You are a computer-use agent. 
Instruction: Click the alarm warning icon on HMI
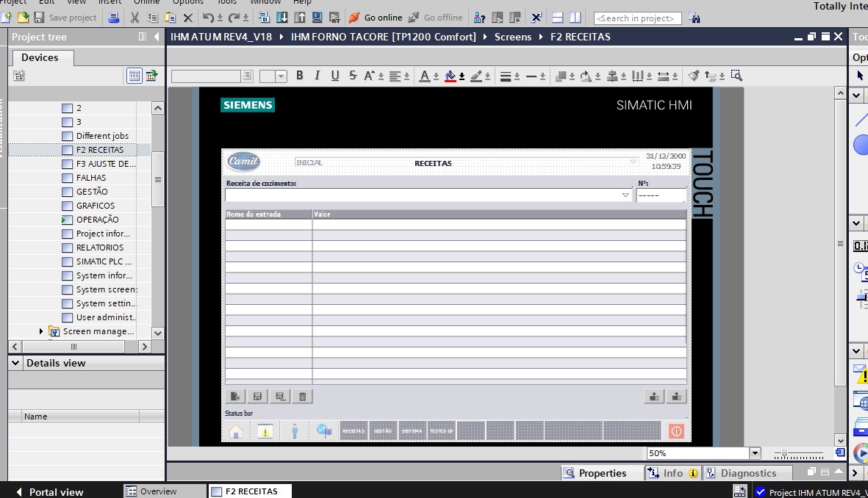pyautogui.click(x=265, y=431)
